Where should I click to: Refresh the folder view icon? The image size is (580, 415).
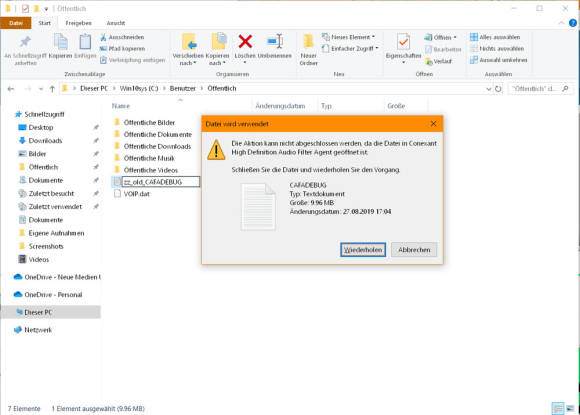(498, 89)
